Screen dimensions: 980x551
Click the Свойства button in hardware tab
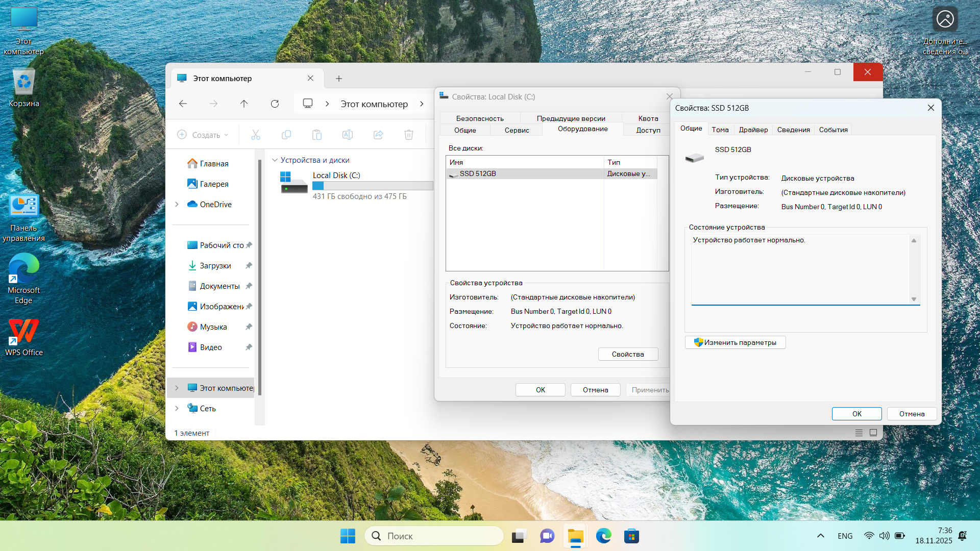627,354
